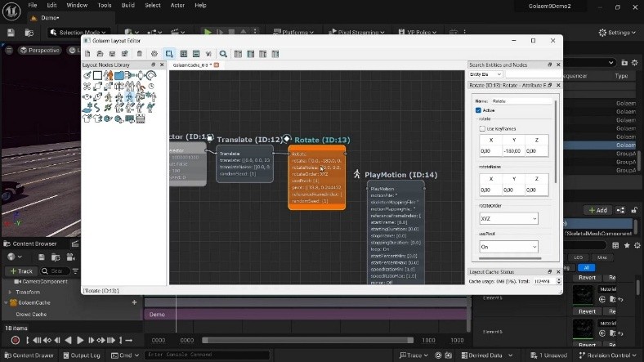Open the Output Log
Image resolution: width=644 pixels, height=362 pixels.
[82, 355]
